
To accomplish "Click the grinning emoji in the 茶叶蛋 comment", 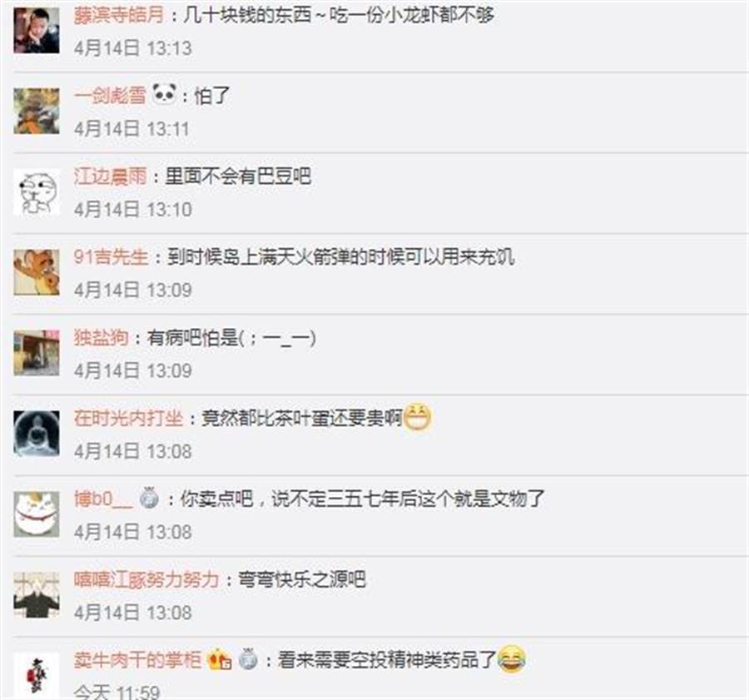I will 418,417.
